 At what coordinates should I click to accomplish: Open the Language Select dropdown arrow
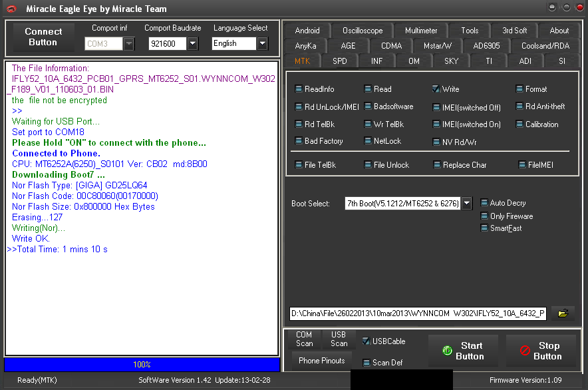[263, 43]
